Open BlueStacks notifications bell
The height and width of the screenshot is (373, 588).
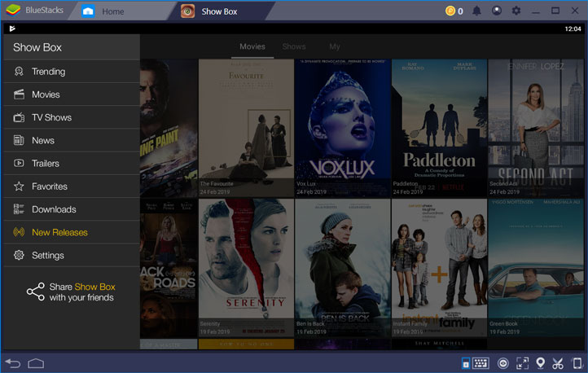coord(476,11)
